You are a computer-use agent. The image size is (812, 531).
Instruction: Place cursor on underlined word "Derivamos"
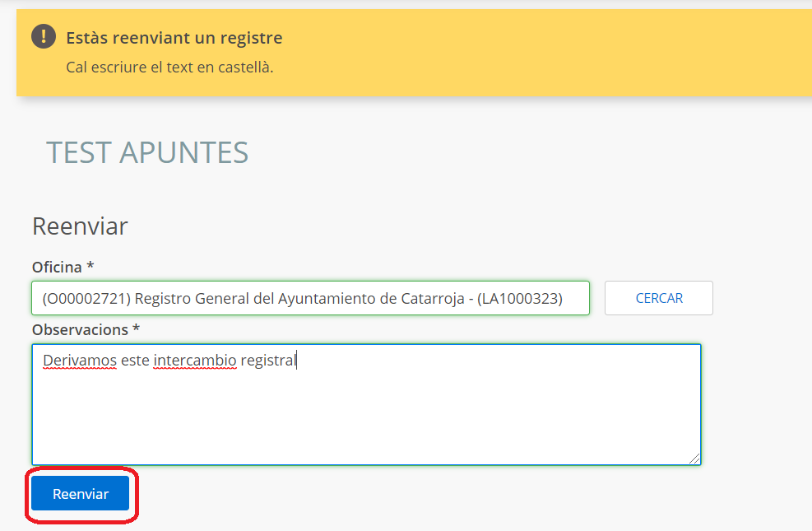79,360
